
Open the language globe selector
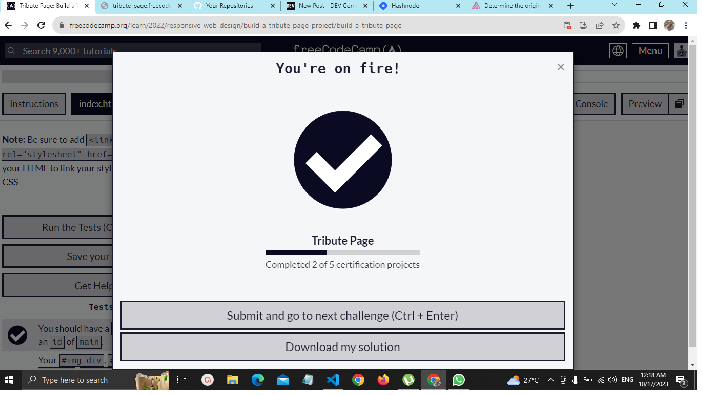tap(618, 51)
